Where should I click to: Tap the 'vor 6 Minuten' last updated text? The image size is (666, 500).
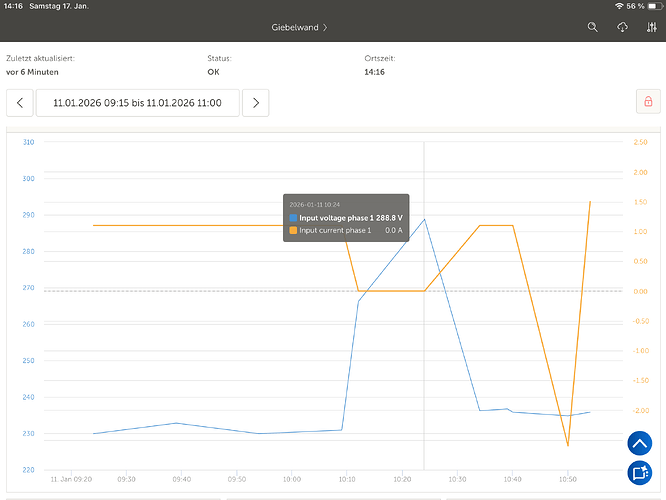click(x=33, y=72)
